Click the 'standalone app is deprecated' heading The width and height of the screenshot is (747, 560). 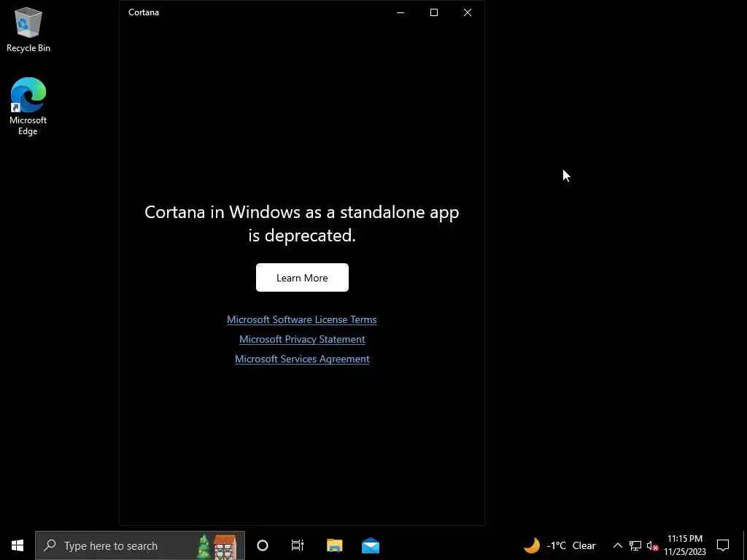point(301,223)
